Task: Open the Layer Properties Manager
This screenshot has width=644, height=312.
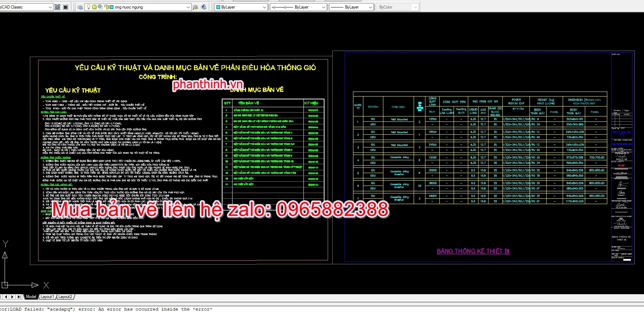Action: pyautogui.click(x=80, y=7)
